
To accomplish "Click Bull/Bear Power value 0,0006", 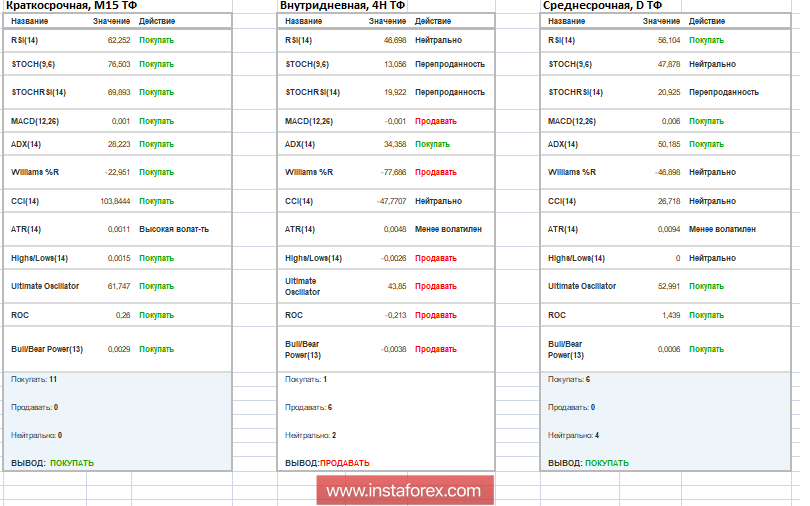I will pos(669,350).
